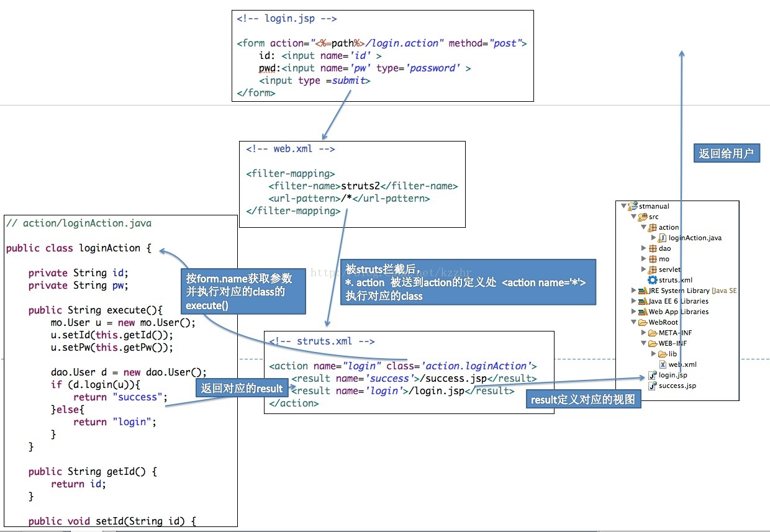This screenshot has width=770, height=532.
Task: Expand the dao package arrow
Action: [x=643, y=248]
